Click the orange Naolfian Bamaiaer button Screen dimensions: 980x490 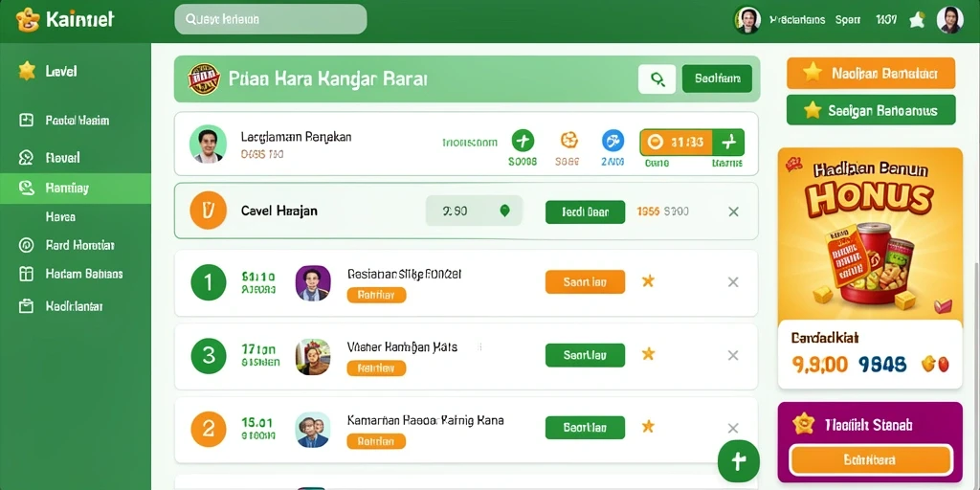coord(871,73)
